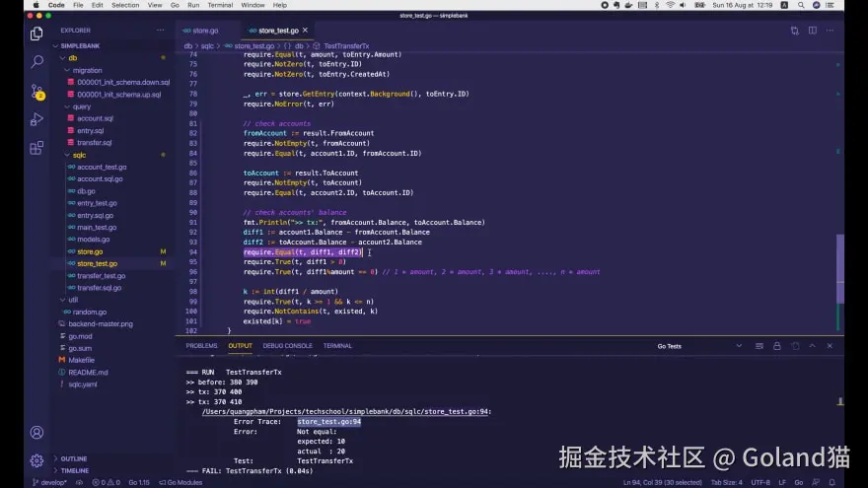Change UTF-8 file encoding

(760, 482)
